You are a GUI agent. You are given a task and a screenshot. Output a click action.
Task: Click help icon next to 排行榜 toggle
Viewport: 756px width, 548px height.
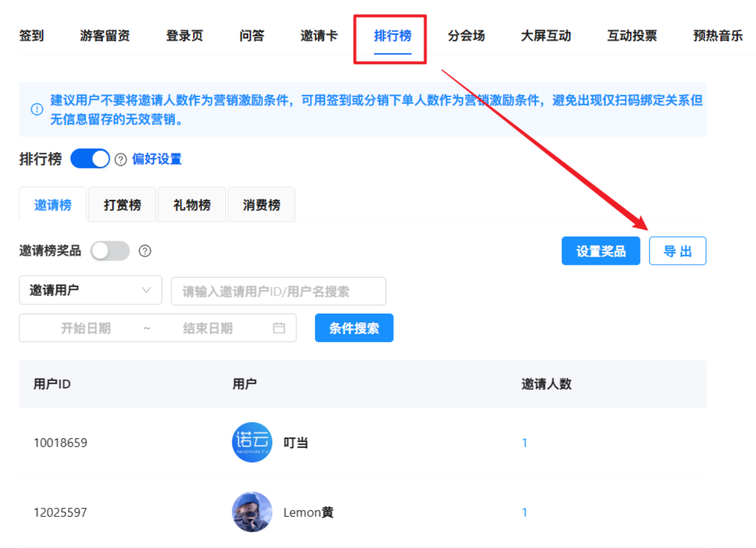121,160
